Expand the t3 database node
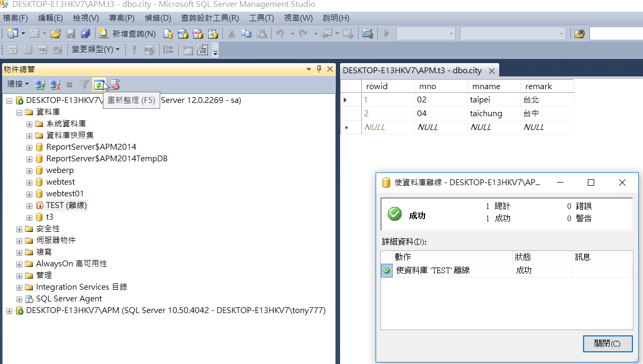643x364 pixels. [29, 217]
